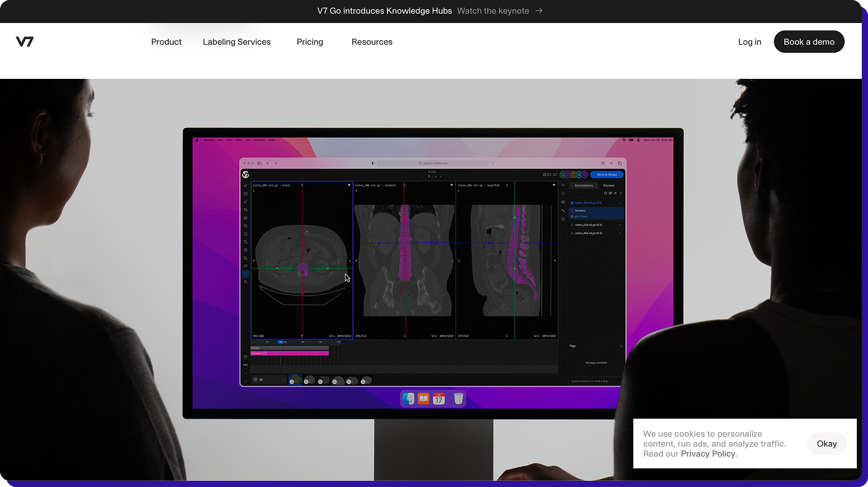Select the pointer tool in the app toolbar
Viewport: 868px width, 487px height.
click(x=245, y=186)
